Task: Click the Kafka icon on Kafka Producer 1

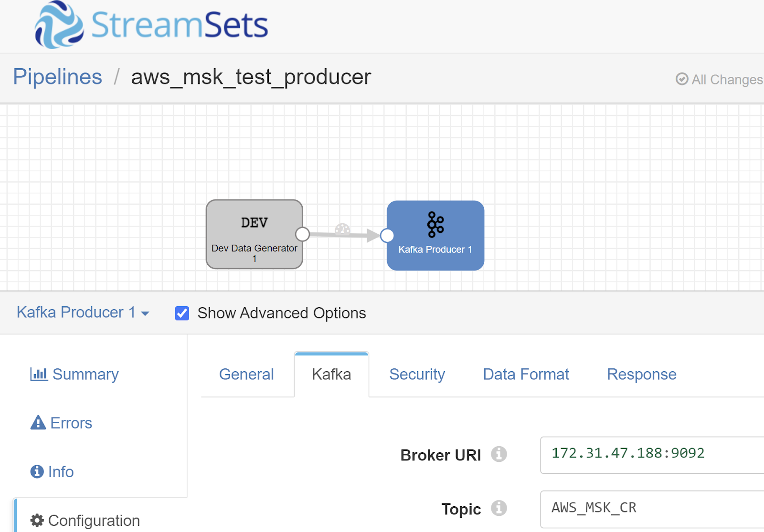Action: (x=435, y=223)
